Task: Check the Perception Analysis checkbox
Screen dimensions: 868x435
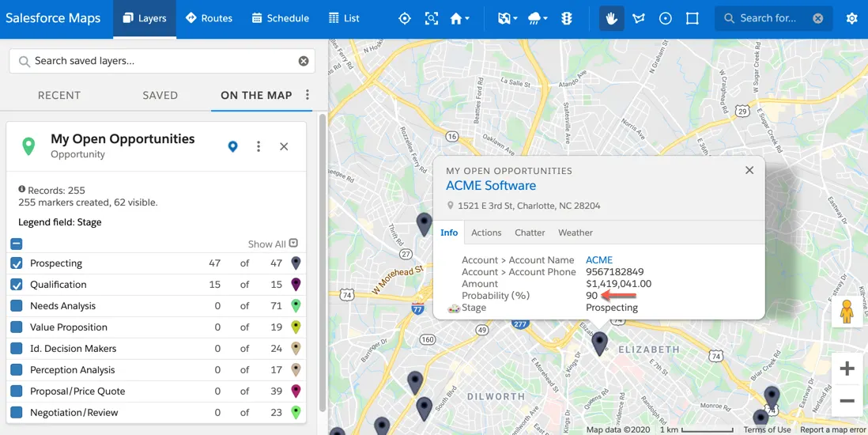Action: 17,370
